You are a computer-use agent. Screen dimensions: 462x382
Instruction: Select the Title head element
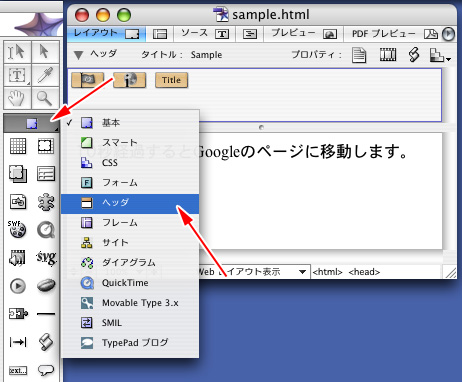[171, 80]
